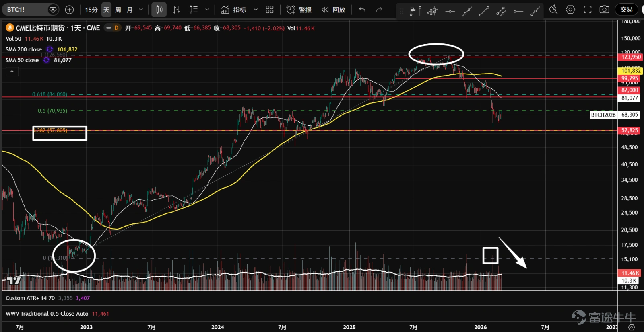644x332 pixels.
Task: Select the Custom ATR+ 14 70 pane legend
Action: (x=30, y=298)
